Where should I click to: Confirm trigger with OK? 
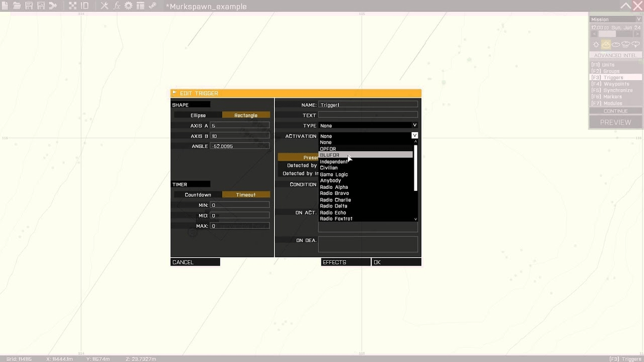coord(397,262)
